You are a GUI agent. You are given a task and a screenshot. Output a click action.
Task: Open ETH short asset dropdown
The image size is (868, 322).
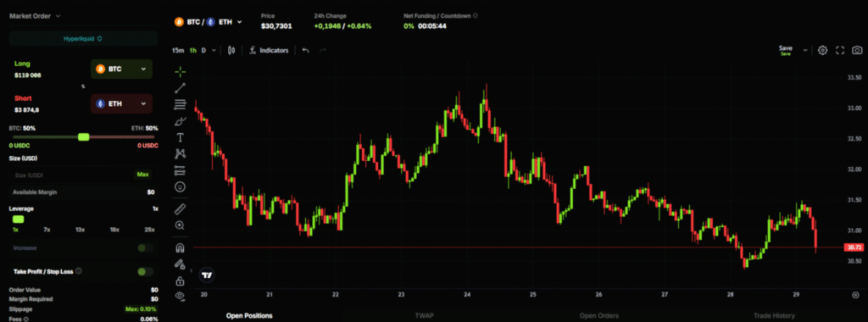click(121, 103)
